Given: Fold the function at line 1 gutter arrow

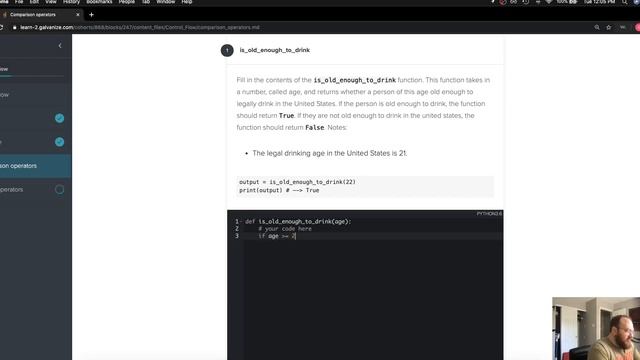Looking at the screenshot, I should point(241,222).
